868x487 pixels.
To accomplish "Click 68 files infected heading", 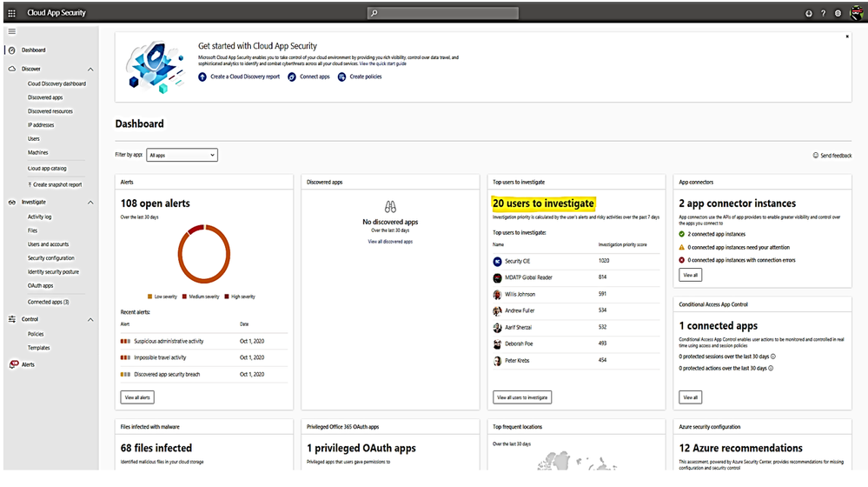I will 156,448.
